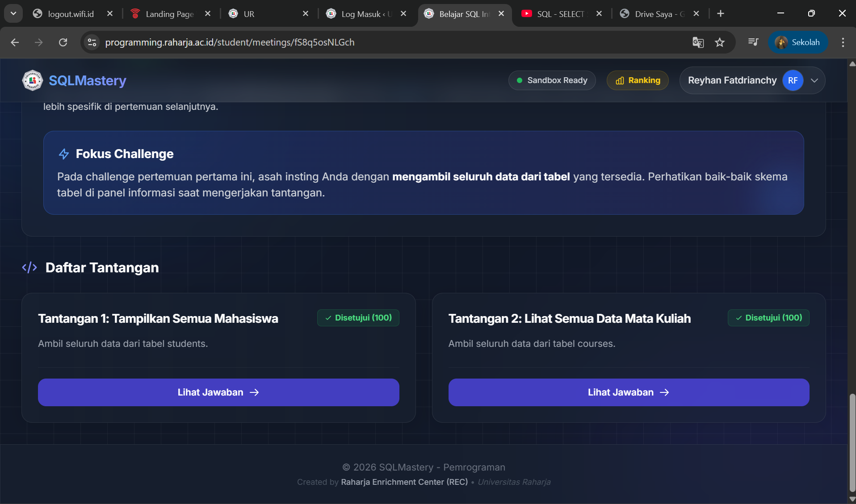Expand the Reyhan Fatdrianchy account dropdown
This screenshot has height=504, width=856.
[814, 80]
